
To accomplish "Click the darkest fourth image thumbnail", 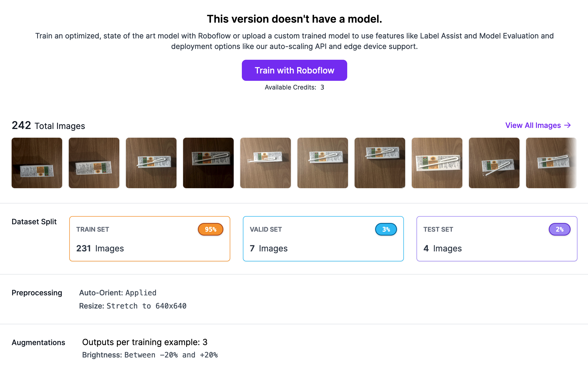I will tap(208, 163).
